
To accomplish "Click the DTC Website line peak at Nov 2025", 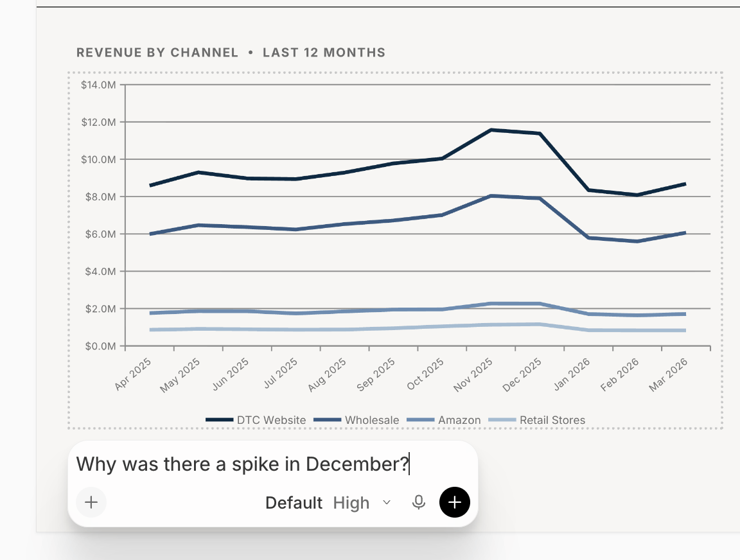I will coord(491,130).
